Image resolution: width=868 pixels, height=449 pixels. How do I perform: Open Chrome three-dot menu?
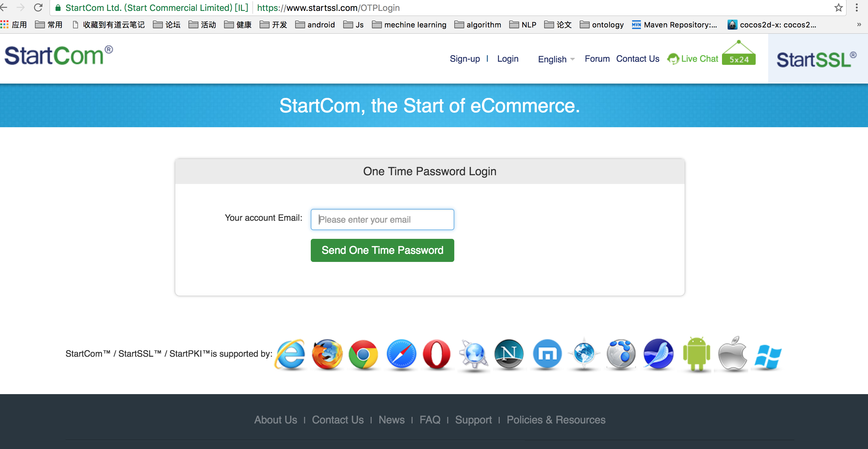[857, 7]
